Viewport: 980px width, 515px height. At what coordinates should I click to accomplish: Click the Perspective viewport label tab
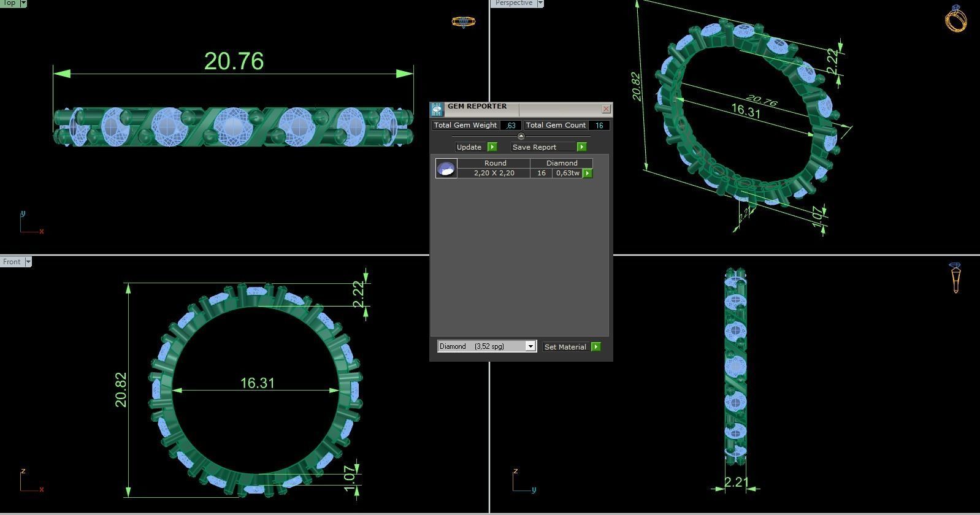tap(513, 3)
